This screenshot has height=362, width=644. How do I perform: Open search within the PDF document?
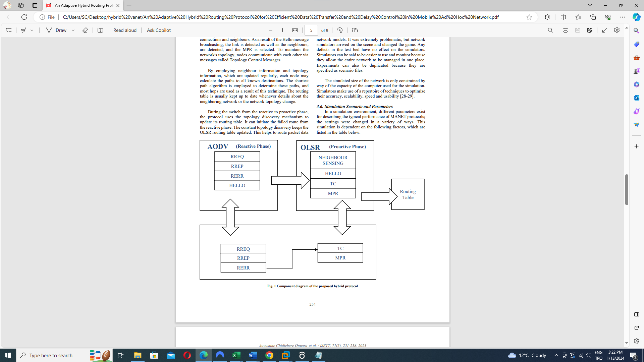[x=550, y=30]
